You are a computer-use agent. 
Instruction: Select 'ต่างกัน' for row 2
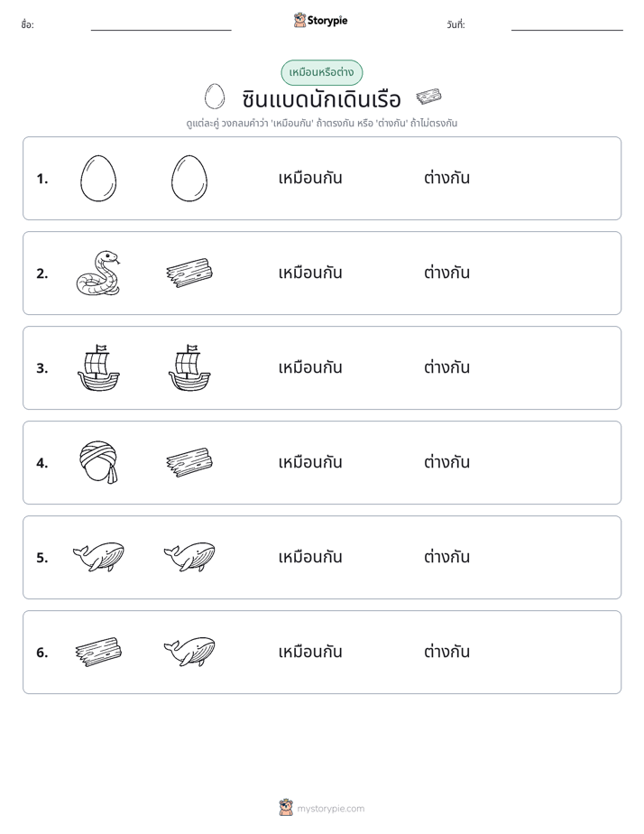click(x=446, y=273)
